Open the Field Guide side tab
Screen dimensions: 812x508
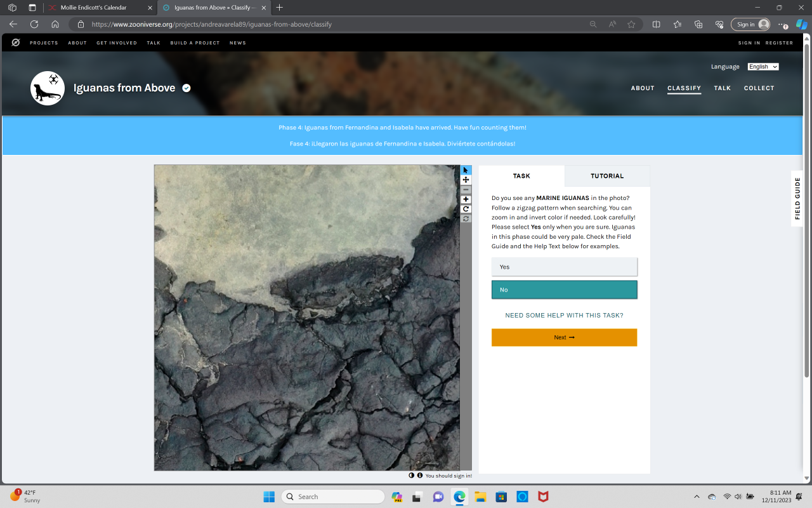point(797,198)
